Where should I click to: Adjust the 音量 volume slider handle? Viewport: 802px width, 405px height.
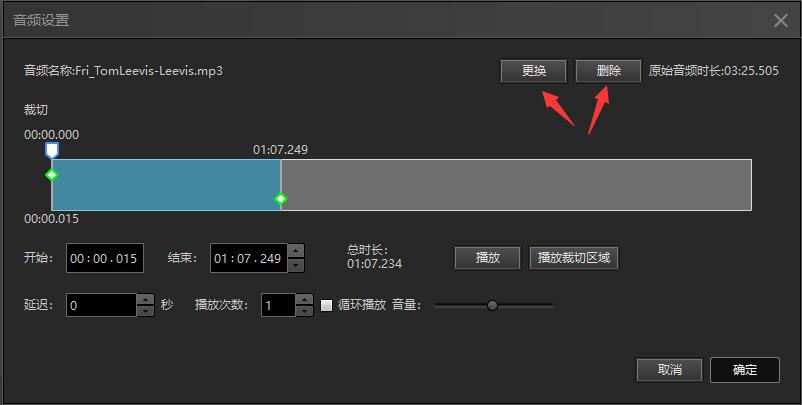coord(492,305)
